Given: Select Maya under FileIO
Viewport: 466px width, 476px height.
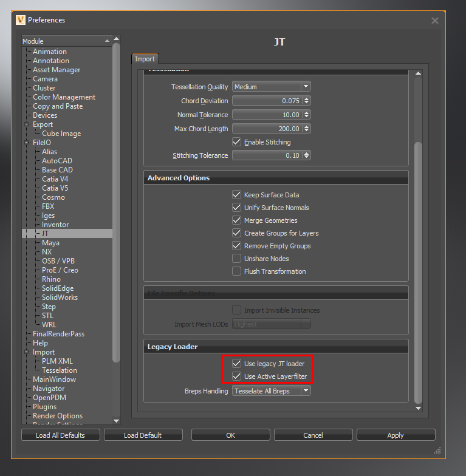Looking at the screenshot, I should [x=51, y=243].
